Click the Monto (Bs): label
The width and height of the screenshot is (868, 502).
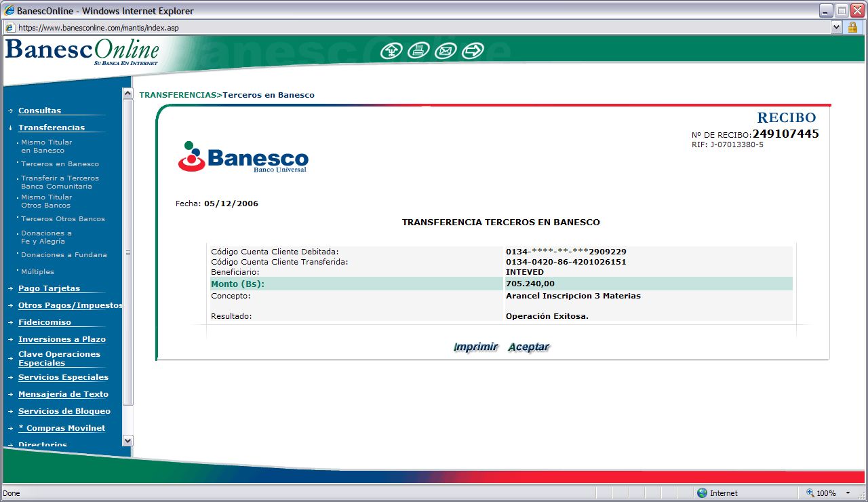click(x=238, y=284)
